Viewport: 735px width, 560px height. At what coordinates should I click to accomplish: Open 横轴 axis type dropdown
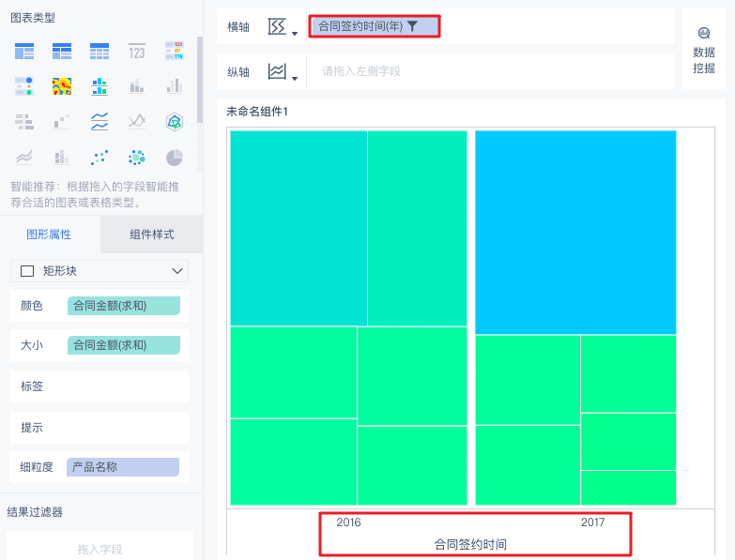(283, 26)
